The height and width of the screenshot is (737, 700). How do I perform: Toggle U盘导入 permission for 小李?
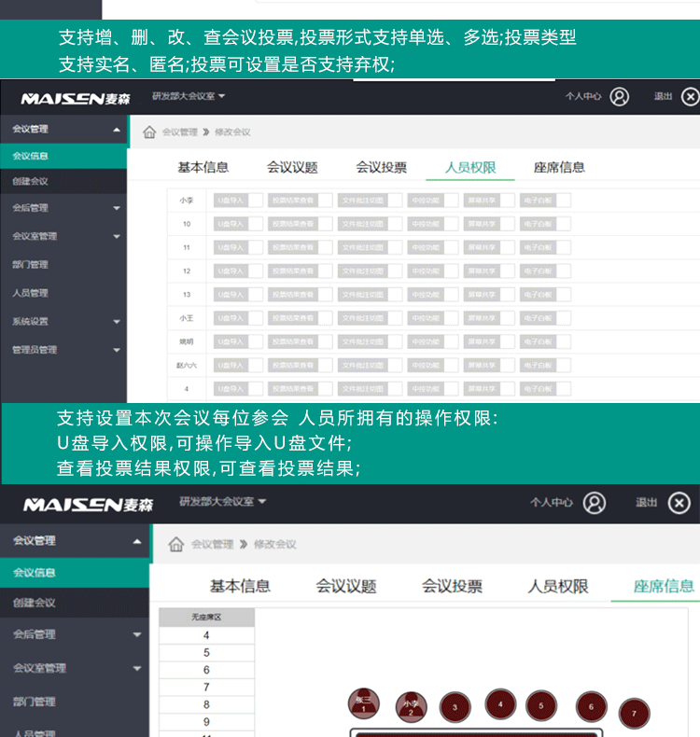click(255, 200)
